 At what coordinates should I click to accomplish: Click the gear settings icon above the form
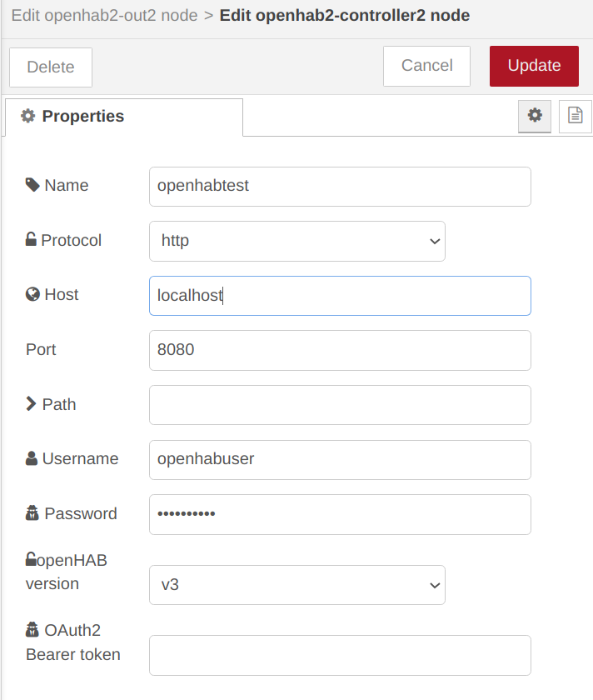pos(534,116)
